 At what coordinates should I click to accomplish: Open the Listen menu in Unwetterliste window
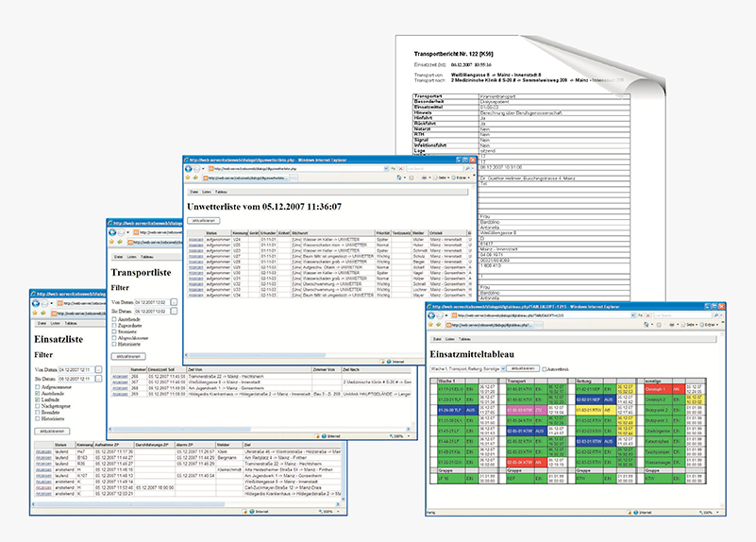(206, 191)
